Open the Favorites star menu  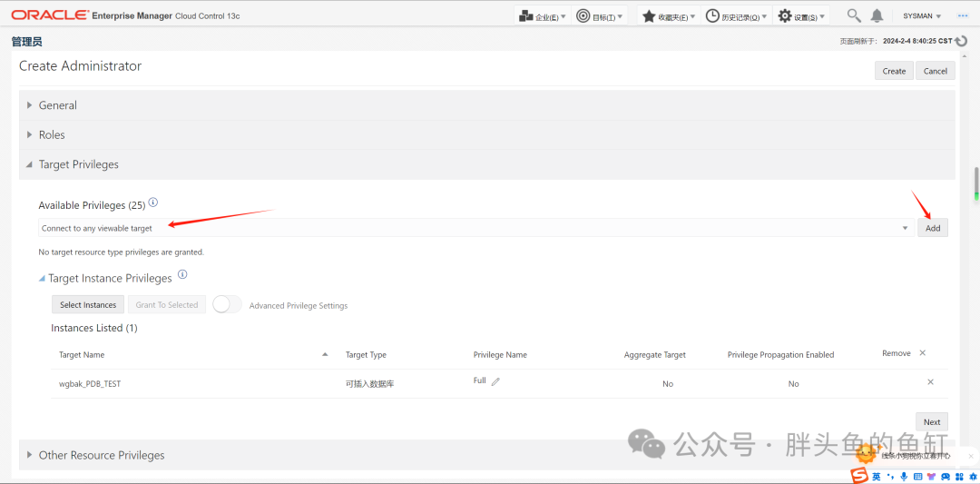tap(649, 15)
